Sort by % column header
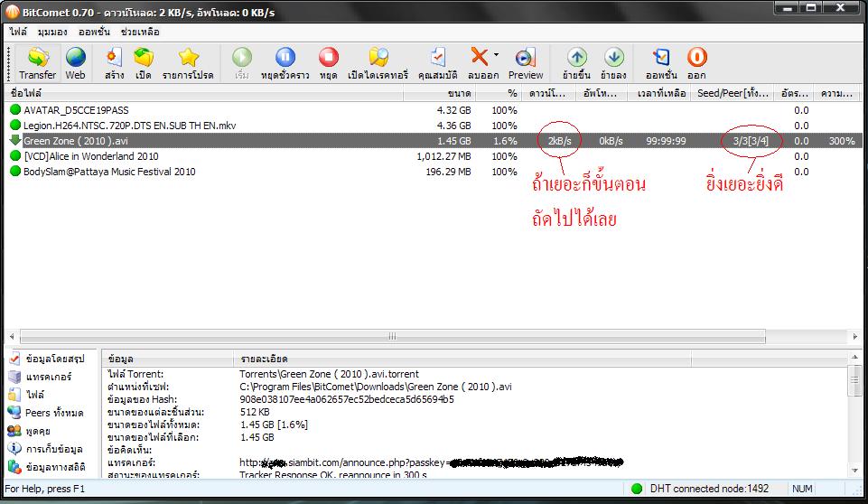Screen dimensions: 868x504 coord(498,93)
